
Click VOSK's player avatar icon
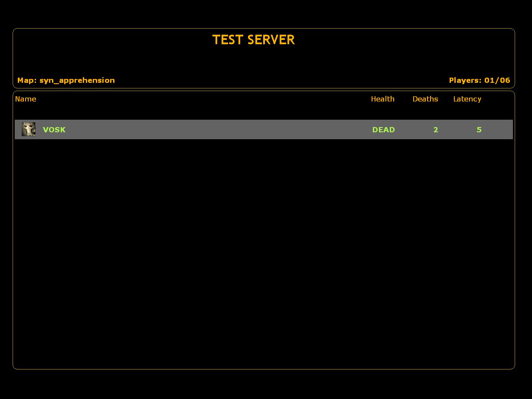(29, 129)
